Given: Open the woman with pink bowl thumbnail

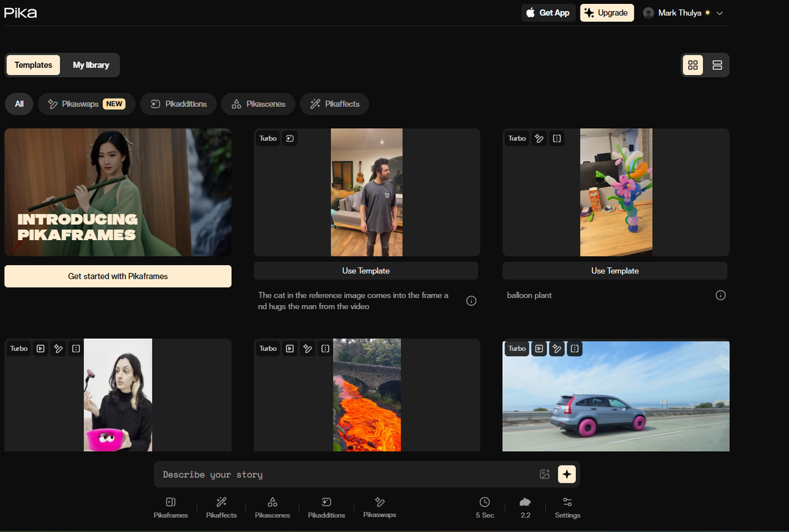Looking at the screenshot, I should [118, 395].
